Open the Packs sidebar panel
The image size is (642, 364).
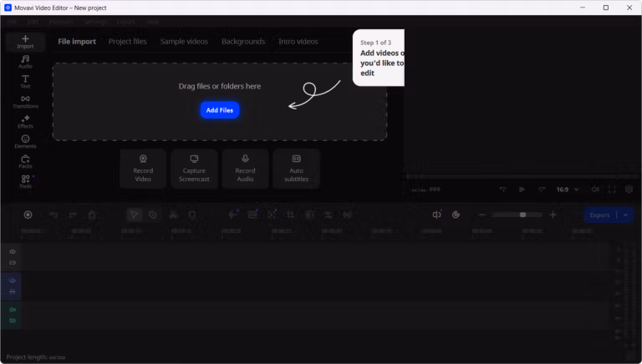point(25,162)
